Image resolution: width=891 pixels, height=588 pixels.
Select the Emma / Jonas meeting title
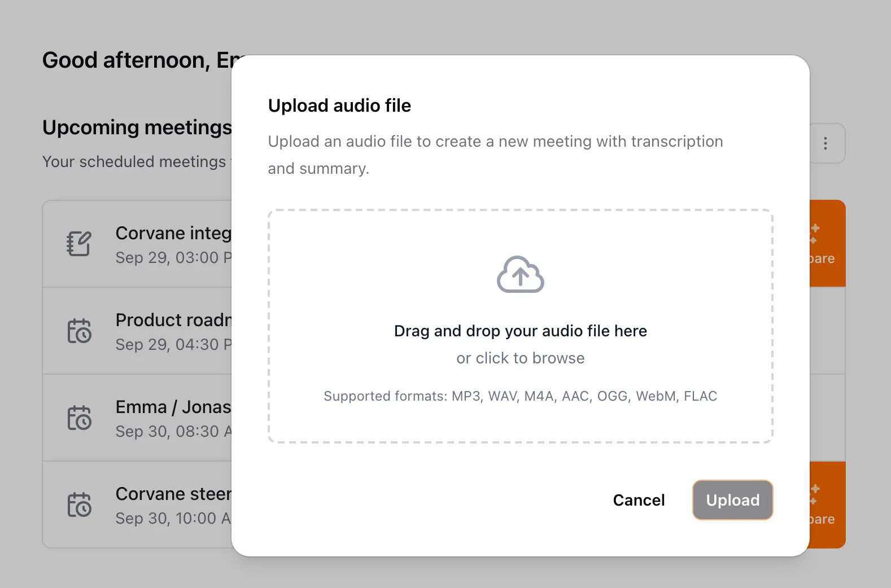click(x=173, y=407)
